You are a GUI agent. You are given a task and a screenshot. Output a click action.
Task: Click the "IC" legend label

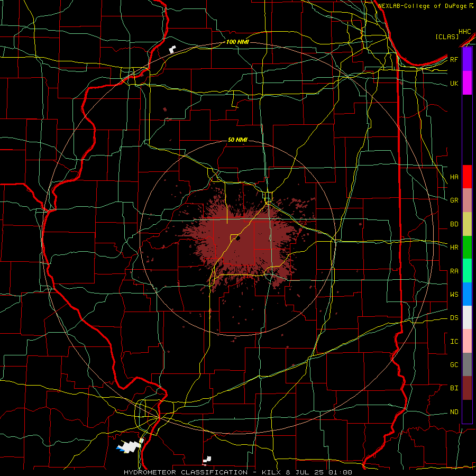point(454,342)
